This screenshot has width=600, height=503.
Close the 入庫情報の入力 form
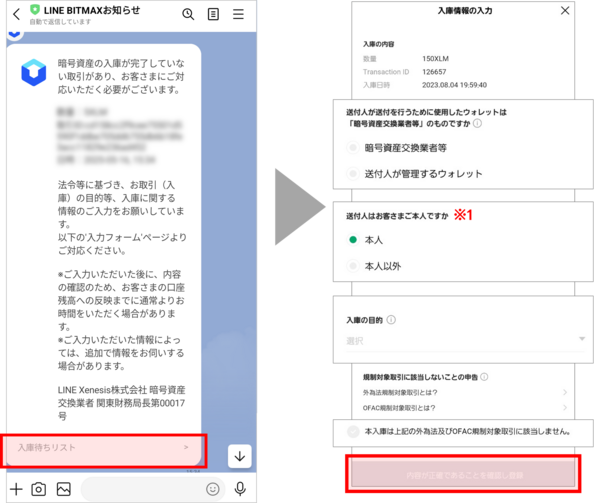tap(565, 11)
